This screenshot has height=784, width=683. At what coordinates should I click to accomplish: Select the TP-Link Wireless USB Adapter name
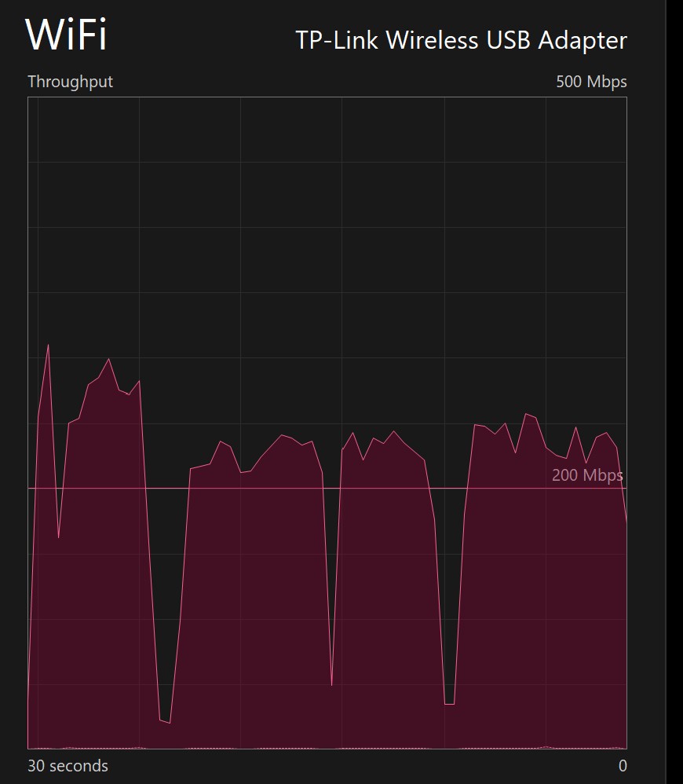[461, 40]
